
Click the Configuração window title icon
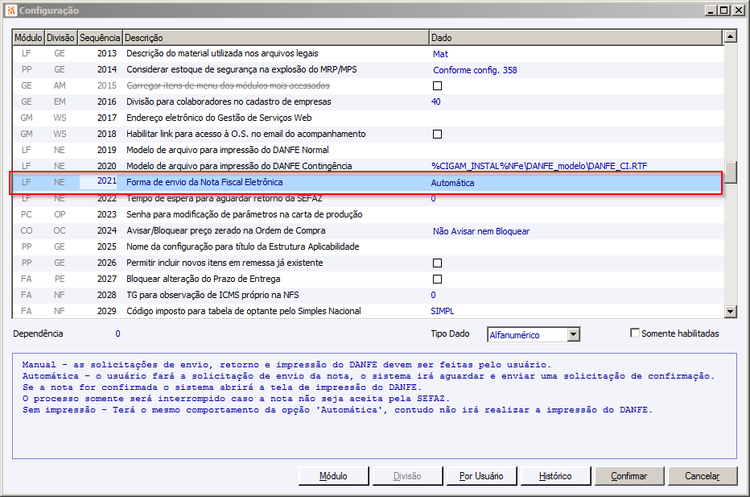(x=11, y=11)
